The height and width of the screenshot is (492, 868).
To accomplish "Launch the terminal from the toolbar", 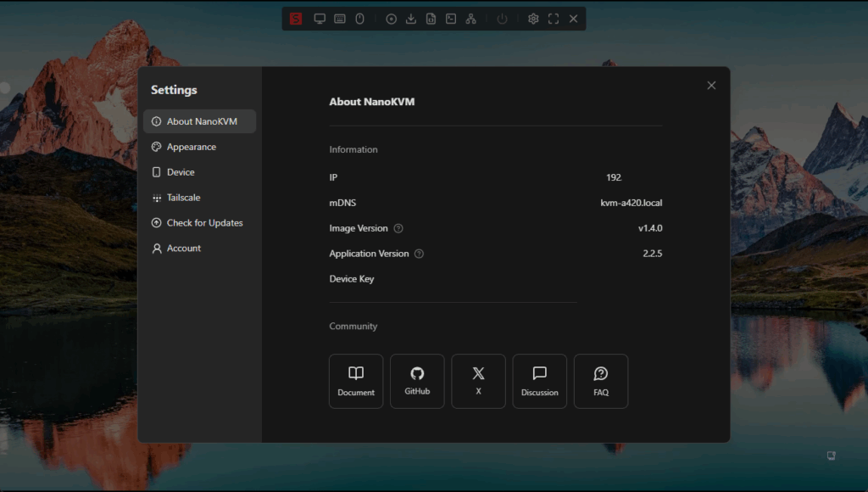I will (x=451, y=19).
